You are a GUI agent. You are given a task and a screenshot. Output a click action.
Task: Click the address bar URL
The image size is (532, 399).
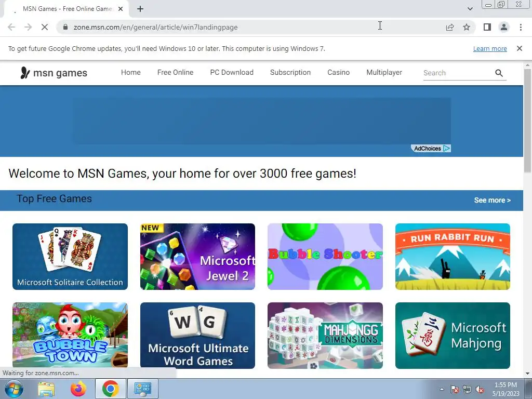point(155,27)
